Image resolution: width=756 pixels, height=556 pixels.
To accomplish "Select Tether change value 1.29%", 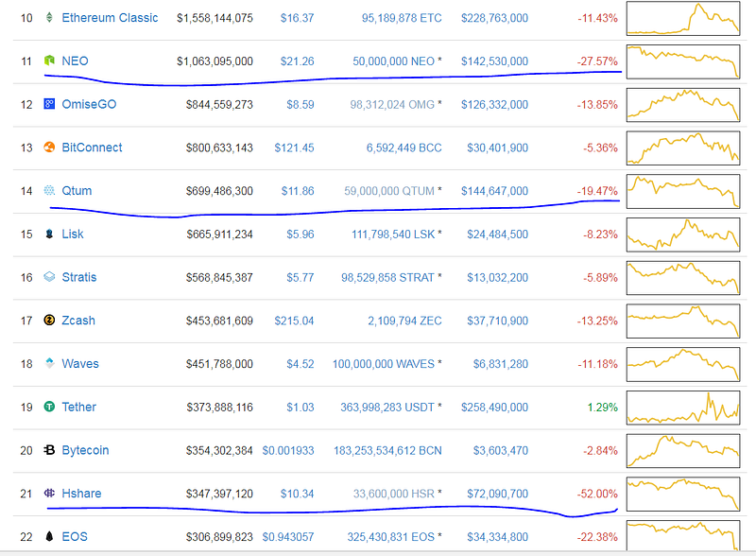I will click(602, 408).
